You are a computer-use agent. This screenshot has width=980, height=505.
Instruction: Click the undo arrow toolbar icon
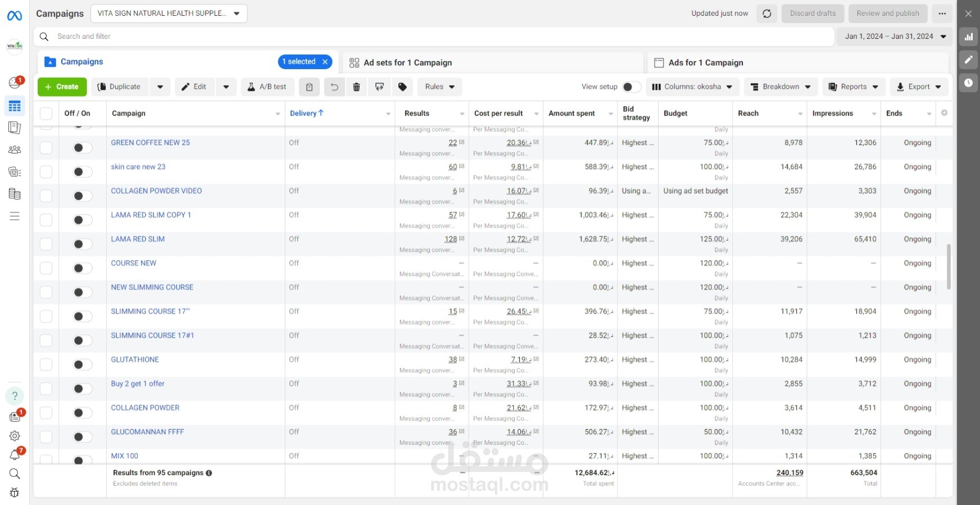click(334, 87)
